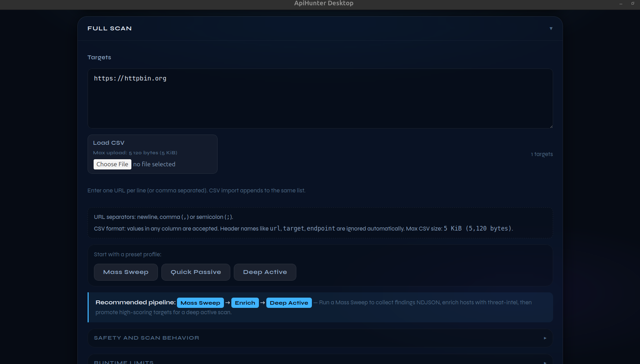Grab the textarea resize handle corner

click(x=551, y=126)
